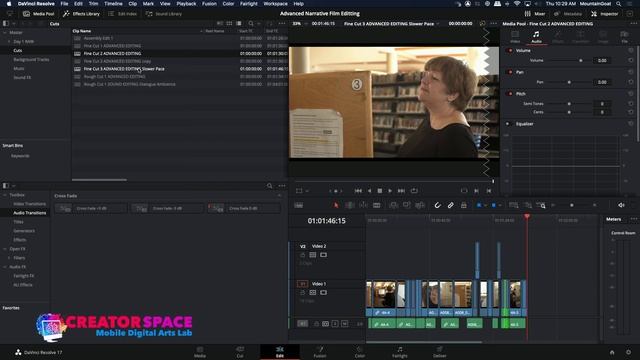
Task: Select the arrow Selection Mode tool
Action: [x=336, y=205]
